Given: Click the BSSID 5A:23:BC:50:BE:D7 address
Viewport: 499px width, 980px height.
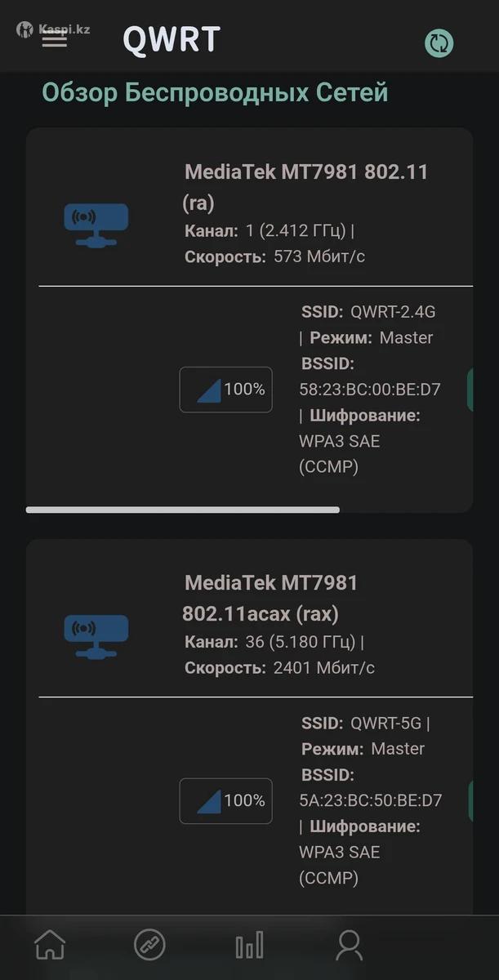Looking at the screenshot, I should (371, 800).
